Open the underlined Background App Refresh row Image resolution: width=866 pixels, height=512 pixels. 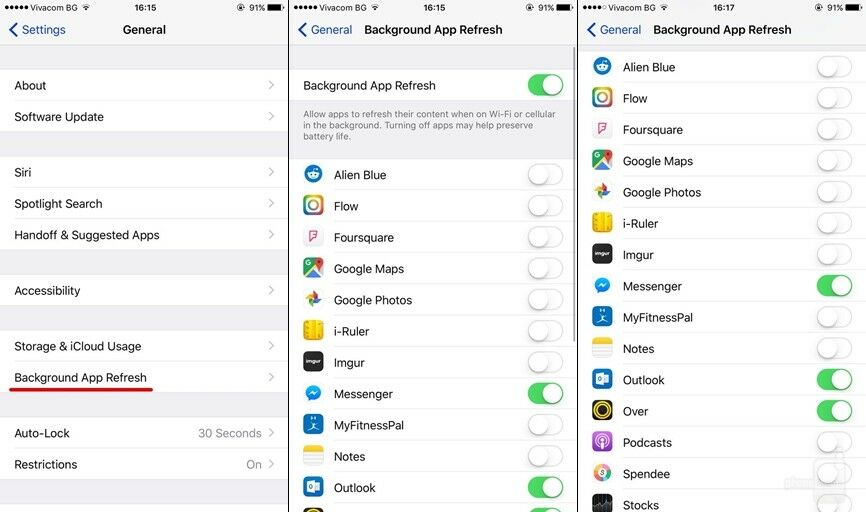tap(144, 377)
